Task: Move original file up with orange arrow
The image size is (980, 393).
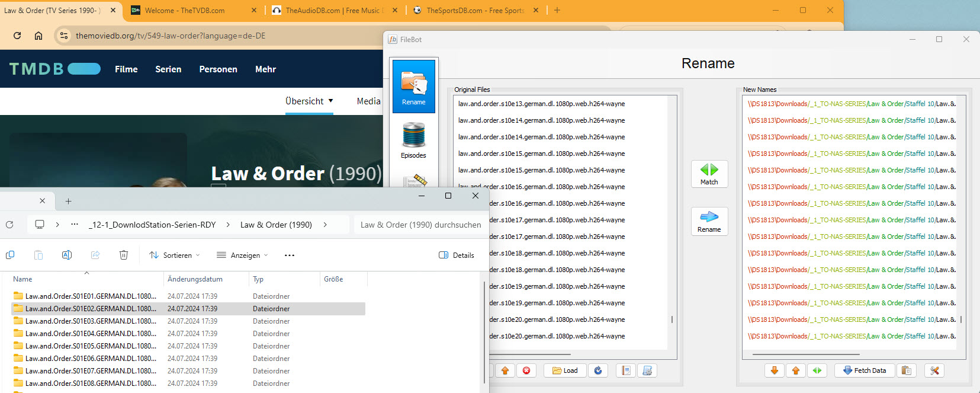Action: tap(505, 370)
